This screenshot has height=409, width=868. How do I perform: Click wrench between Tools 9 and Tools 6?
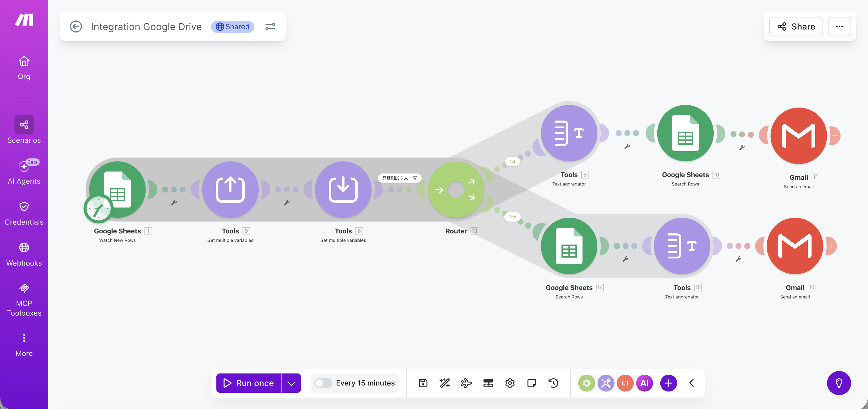coord(287,203)
